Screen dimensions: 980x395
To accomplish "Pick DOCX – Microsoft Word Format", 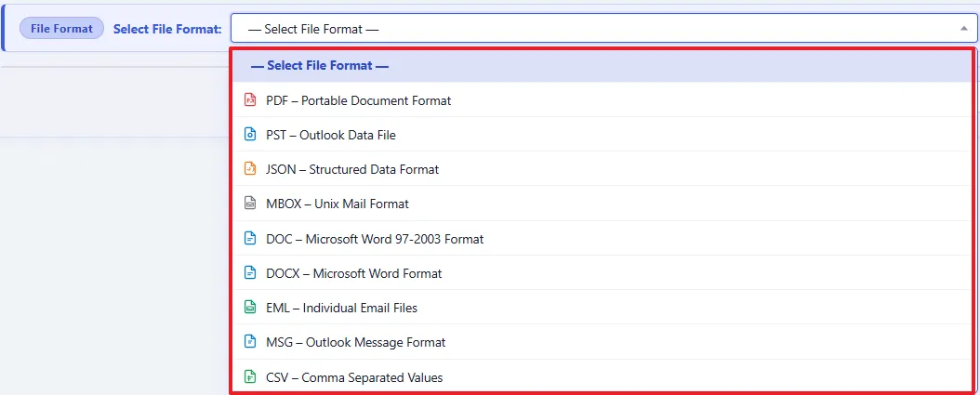I will [603, 273].
